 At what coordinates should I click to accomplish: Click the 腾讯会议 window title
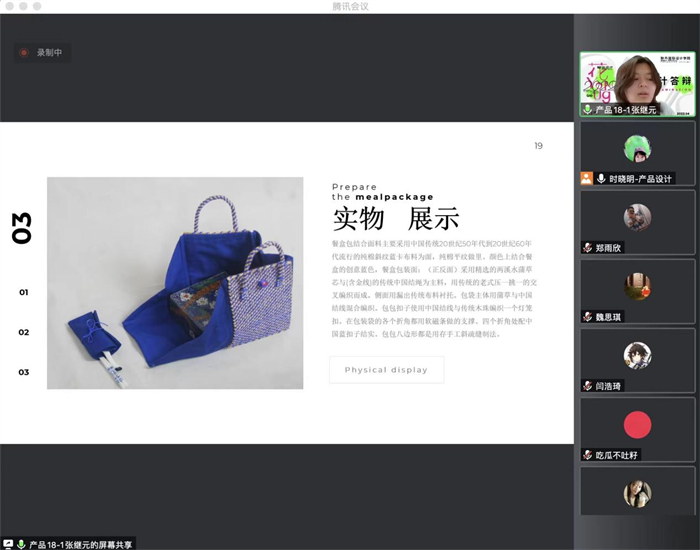pos(350,7)
